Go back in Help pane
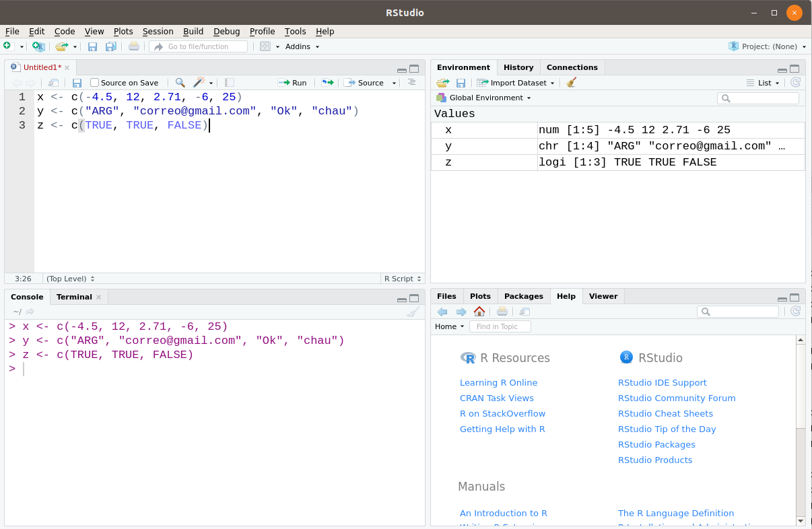 click(x=442, y=312)
